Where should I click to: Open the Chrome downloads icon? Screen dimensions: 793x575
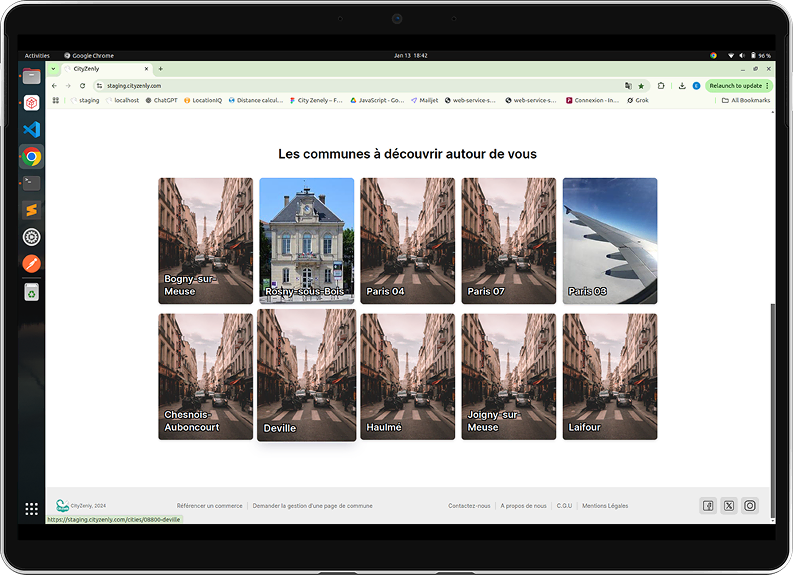click(x=682, y=86)
